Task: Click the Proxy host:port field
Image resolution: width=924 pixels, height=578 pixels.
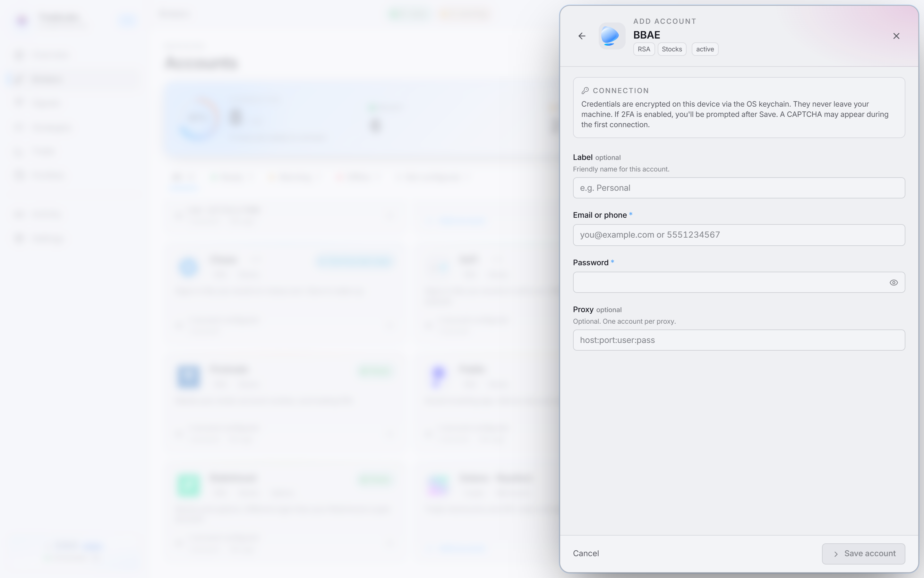Action: (x=739, y=340)
